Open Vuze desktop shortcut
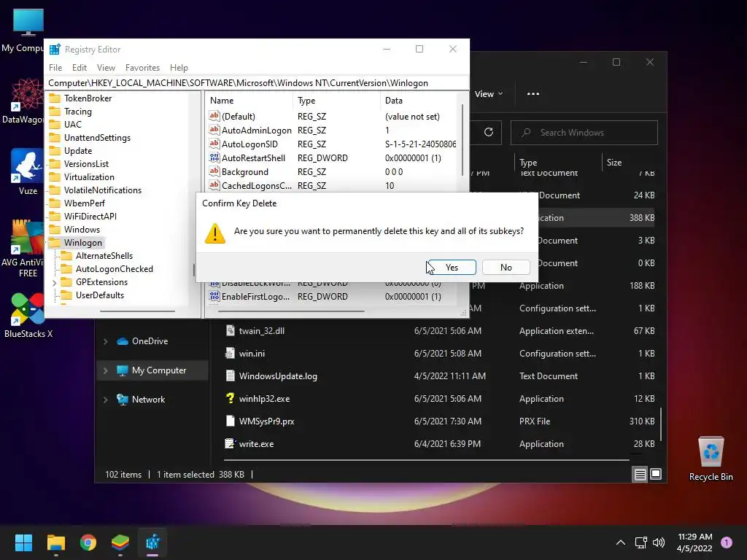 [x=28, y=171]
